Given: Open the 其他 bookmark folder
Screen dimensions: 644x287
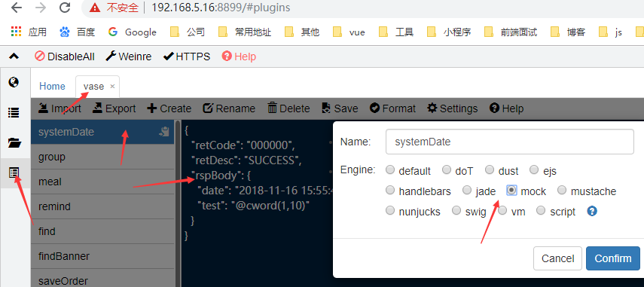Looking at the screenshot, I should coord(302,32).
